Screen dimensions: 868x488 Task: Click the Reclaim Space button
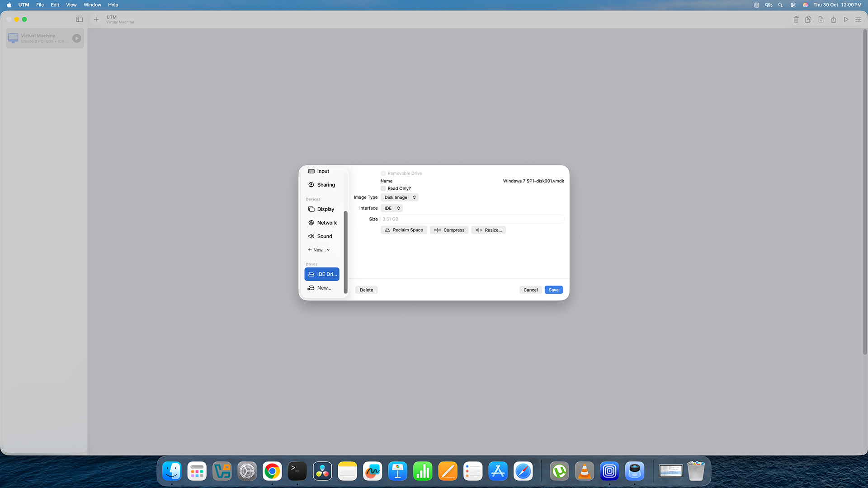coord(403,230)
